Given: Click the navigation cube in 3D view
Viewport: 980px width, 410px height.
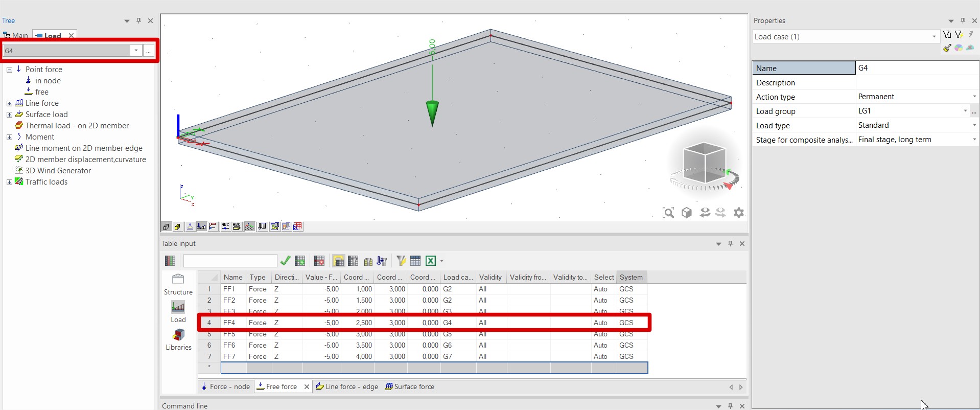Looking at the screenshot, I should click(x=705, y=162).
